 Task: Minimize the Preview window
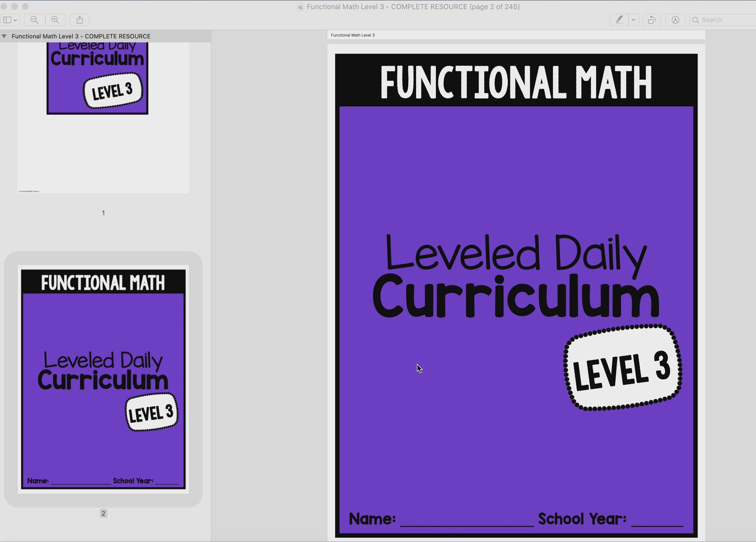(15, 6)
